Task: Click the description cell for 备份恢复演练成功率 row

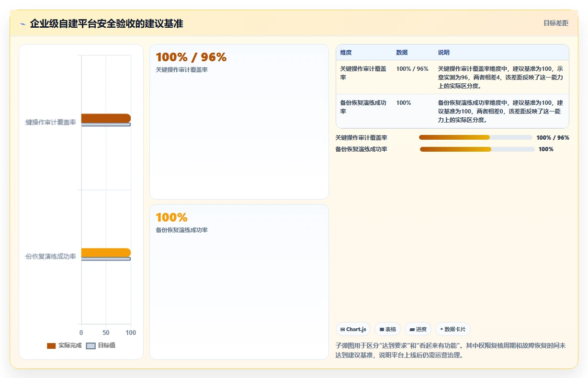Action: pos(500,111)
